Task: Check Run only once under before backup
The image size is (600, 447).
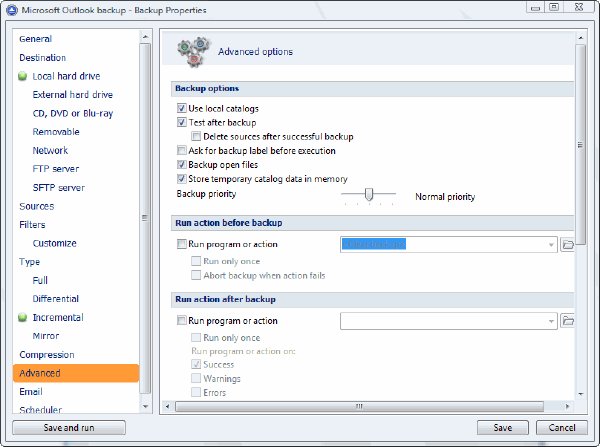Action: point(196,261)
